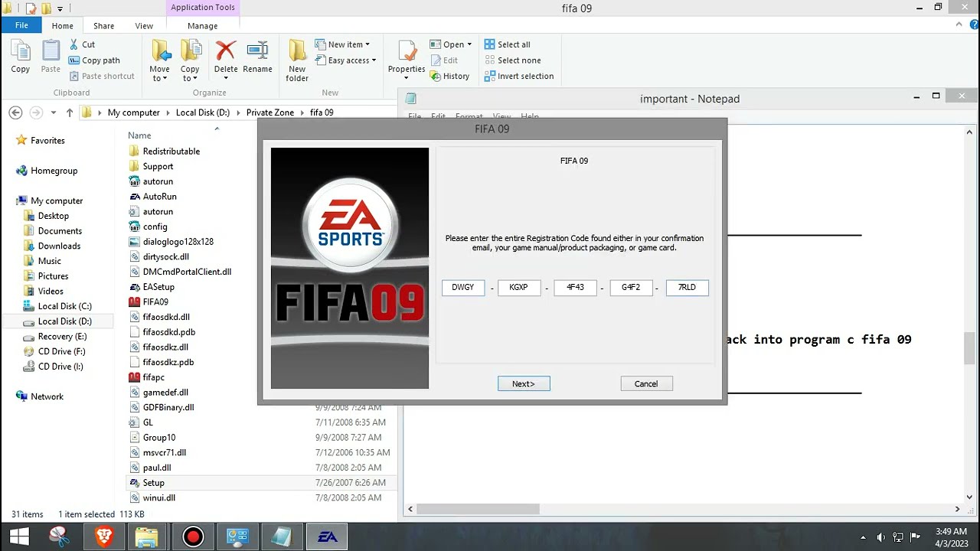
Task: Open the File tab
Action: click(21, 25)
